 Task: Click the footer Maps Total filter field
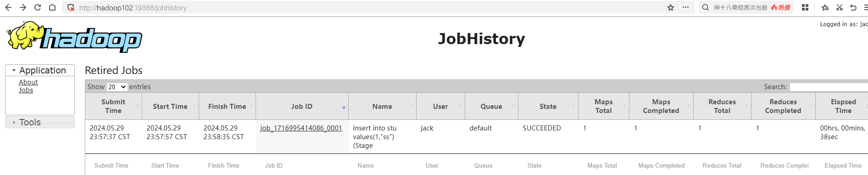604,166
